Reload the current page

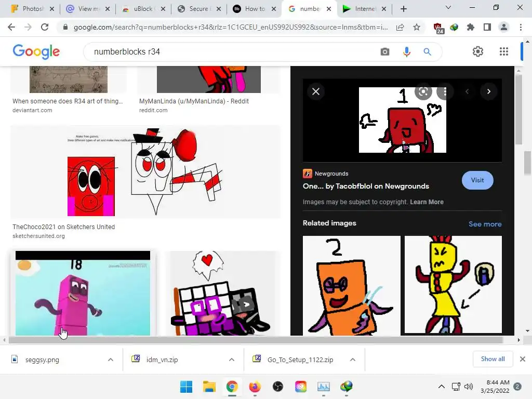[45, 27]
